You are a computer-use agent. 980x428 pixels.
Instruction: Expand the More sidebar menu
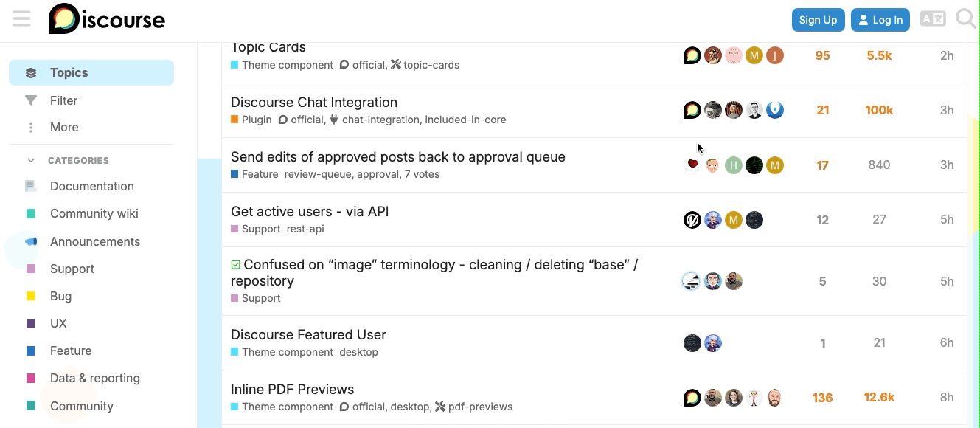click(x=64, y=128)
